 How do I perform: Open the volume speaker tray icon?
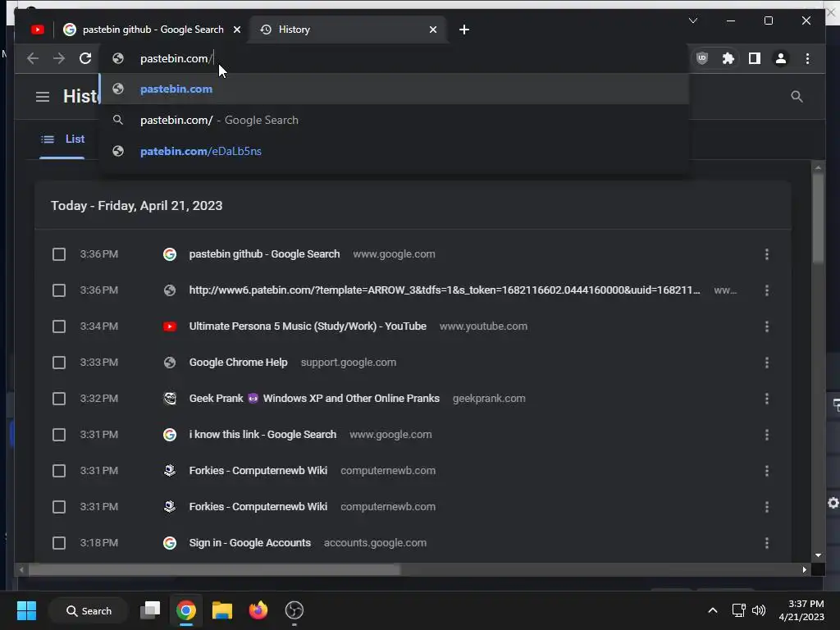coord(759,610)
